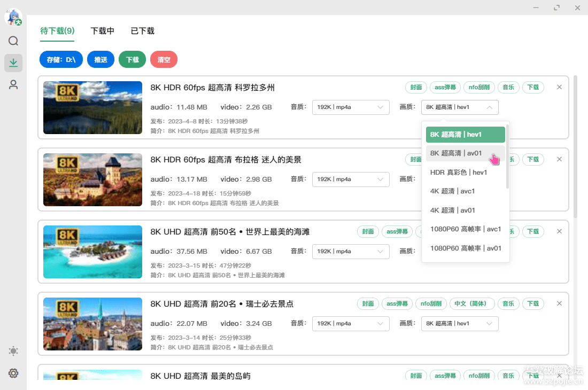588x390 pixels.
Task: Switch to the 已下载 tab
Action: coord(143,31)
